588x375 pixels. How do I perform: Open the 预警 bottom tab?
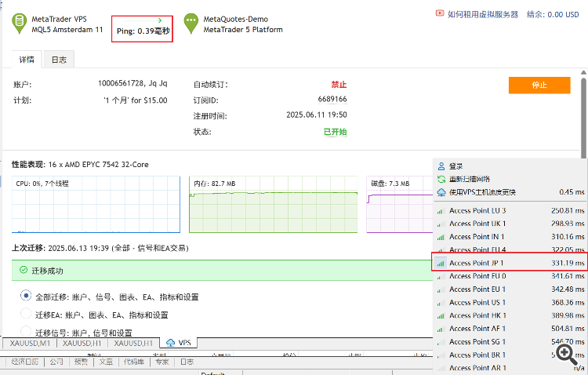click(81, 362)
